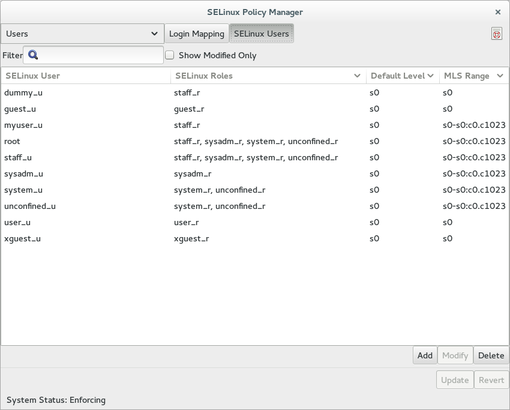
Task: Click the Revert button
Action: 491,380
